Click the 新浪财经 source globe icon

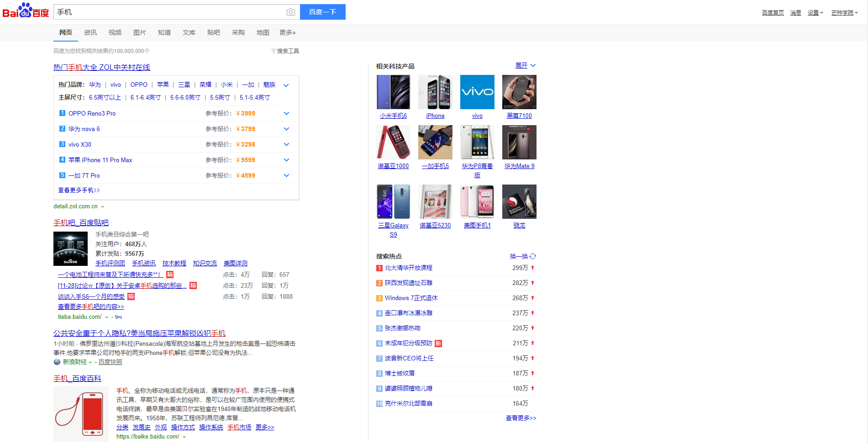click(57, 362)
